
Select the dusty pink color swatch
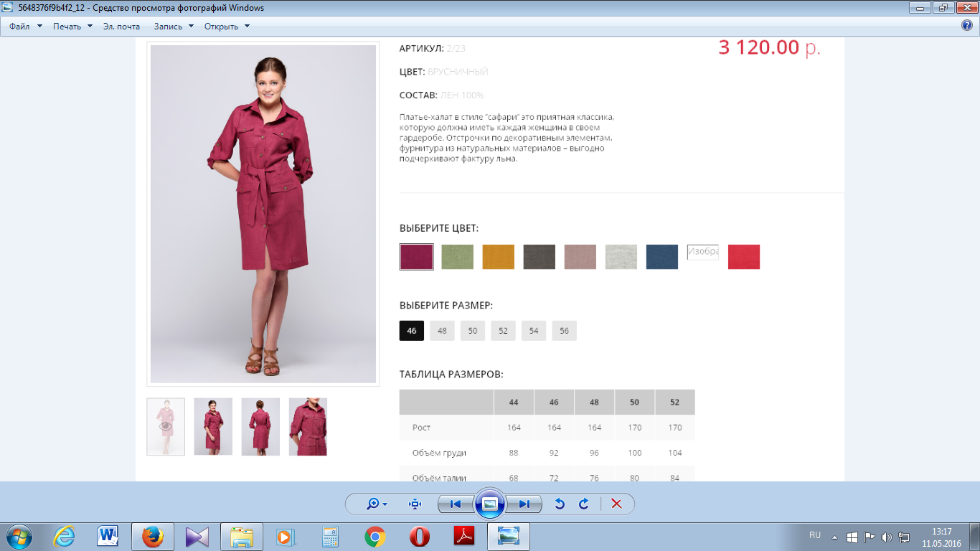[x=580, y=257]
